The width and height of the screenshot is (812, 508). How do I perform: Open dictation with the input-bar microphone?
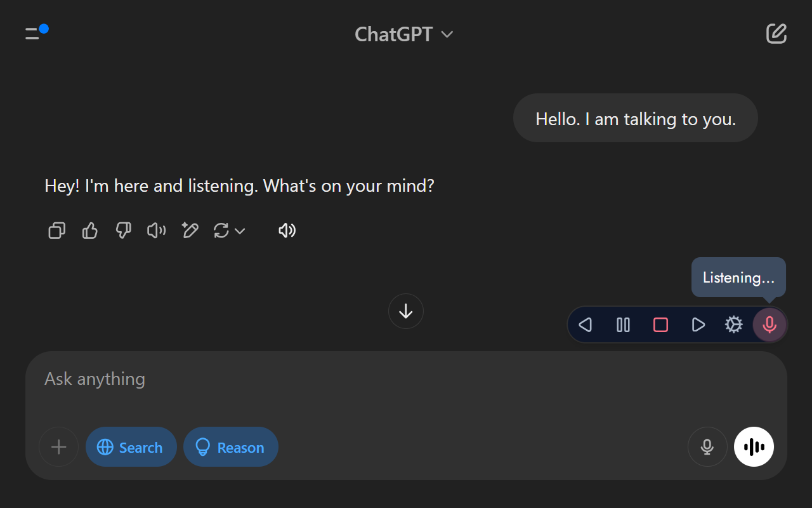click(x=707, y=446)
